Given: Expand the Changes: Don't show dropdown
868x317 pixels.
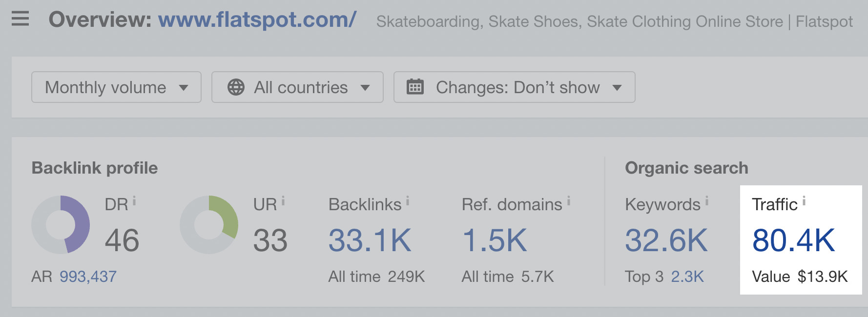Looking at the screenshot, I should tap(514, 87).
